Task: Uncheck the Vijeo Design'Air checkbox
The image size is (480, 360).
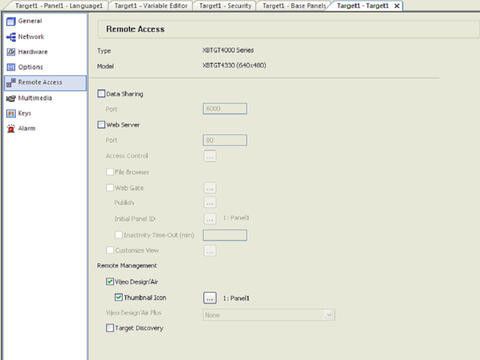Action: click(110, 282)
